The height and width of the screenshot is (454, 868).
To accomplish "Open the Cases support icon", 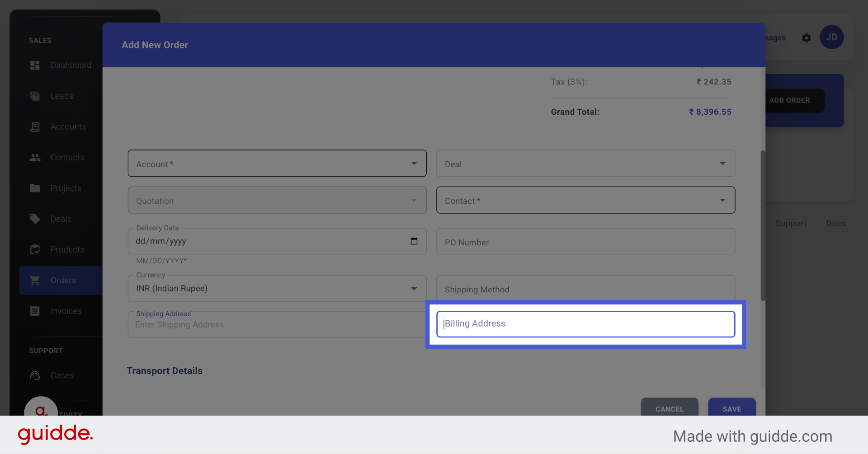I will click(x=35, y=375).
